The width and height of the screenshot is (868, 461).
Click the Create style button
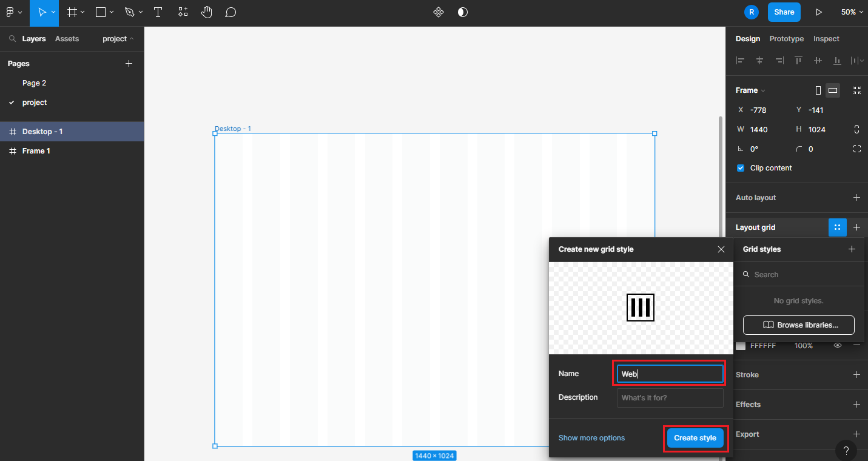[695, 438]
